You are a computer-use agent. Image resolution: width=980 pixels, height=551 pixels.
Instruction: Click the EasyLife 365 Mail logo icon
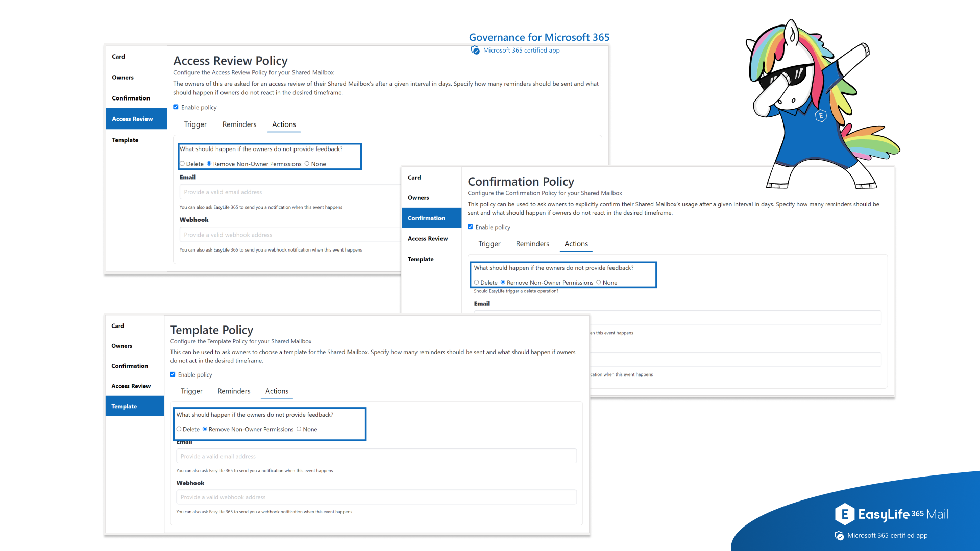pyautogui.click(x=839, y=512)
